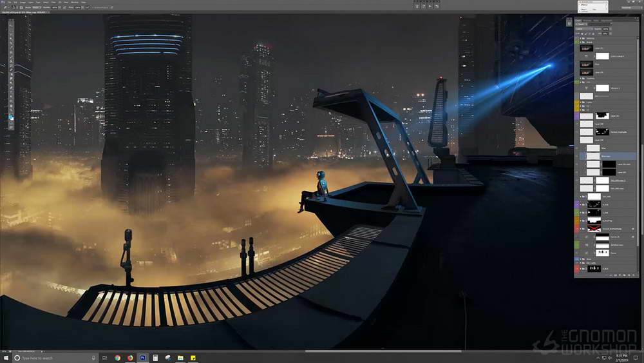
Task: Create a new layer icon
Action: click(x=629, y=275)
